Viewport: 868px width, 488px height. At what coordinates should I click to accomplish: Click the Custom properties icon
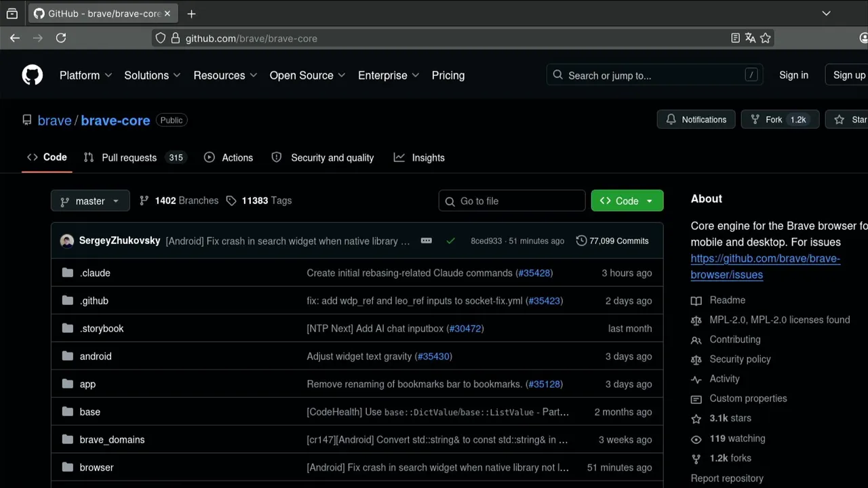(x=696, y=399)
